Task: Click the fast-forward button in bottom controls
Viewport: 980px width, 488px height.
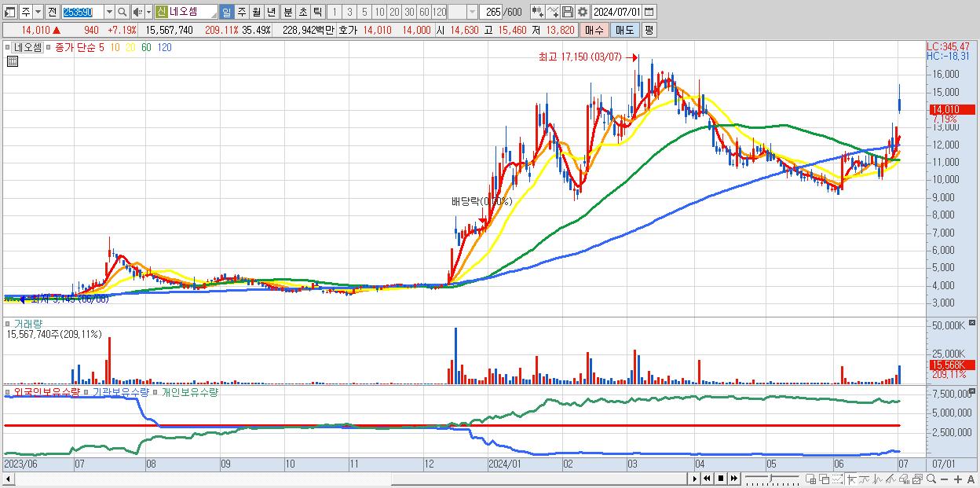Action: tap(733, 479)
